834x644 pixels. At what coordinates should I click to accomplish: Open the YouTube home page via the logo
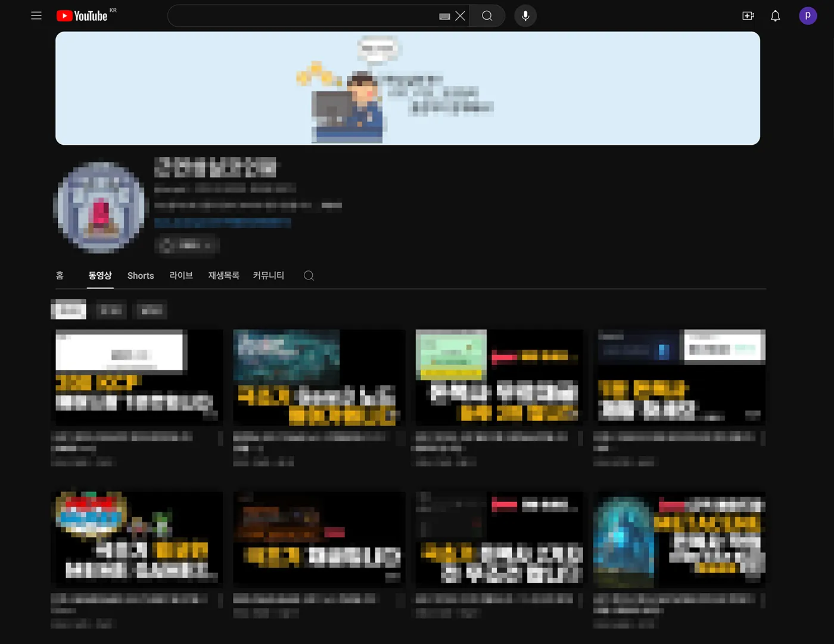(x=82, y=15)
